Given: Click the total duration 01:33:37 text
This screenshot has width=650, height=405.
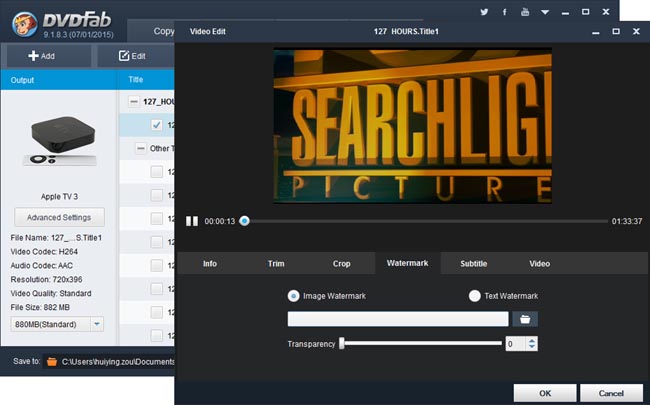Looking at the screenshot, I should click(x=627, y=221).
